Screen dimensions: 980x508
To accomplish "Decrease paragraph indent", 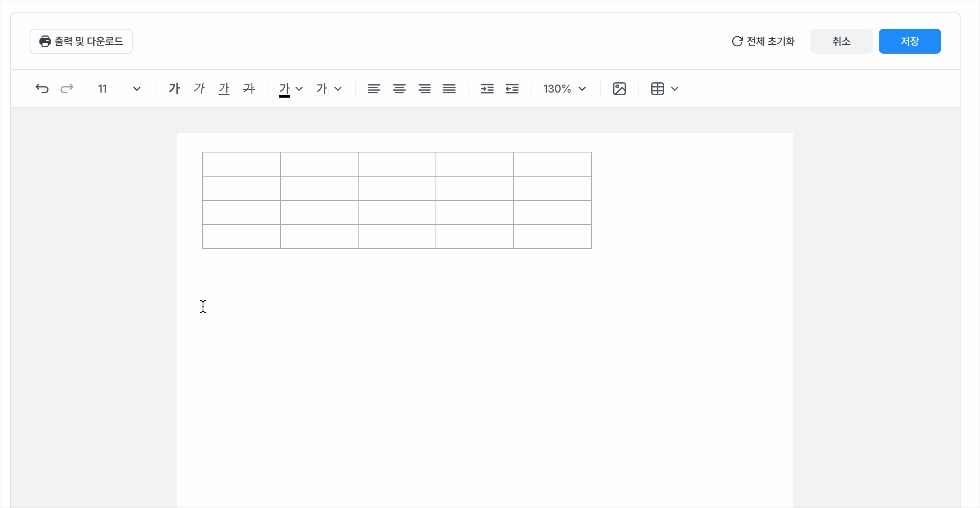I will [x=512, y=89].
